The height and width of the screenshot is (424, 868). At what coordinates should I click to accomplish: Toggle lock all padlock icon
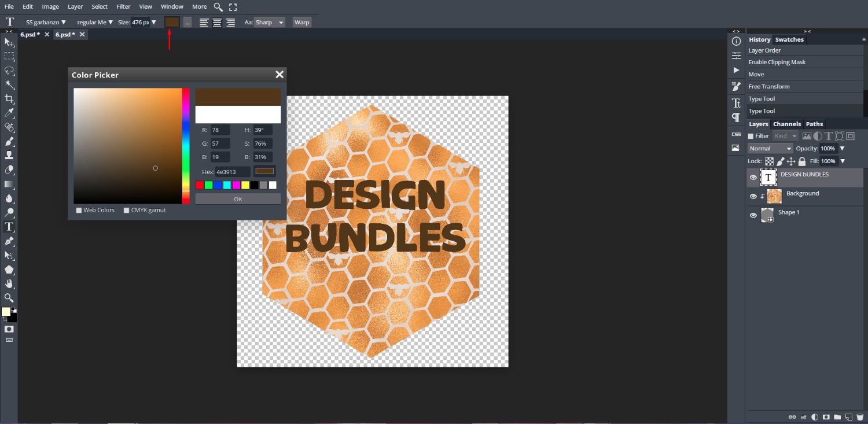(x=802, y=161)
